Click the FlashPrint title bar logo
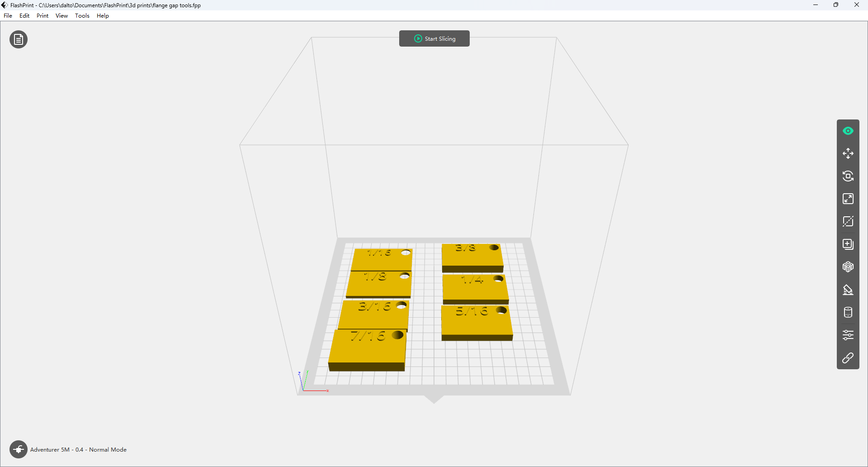This screenshot has width=868, height=467. click(x=5, y=5)
